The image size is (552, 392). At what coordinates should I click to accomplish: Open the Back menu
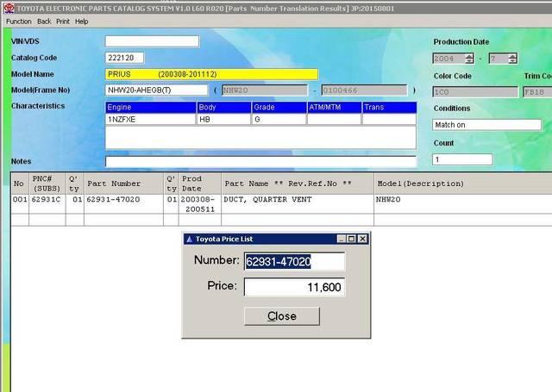(44, 22)
